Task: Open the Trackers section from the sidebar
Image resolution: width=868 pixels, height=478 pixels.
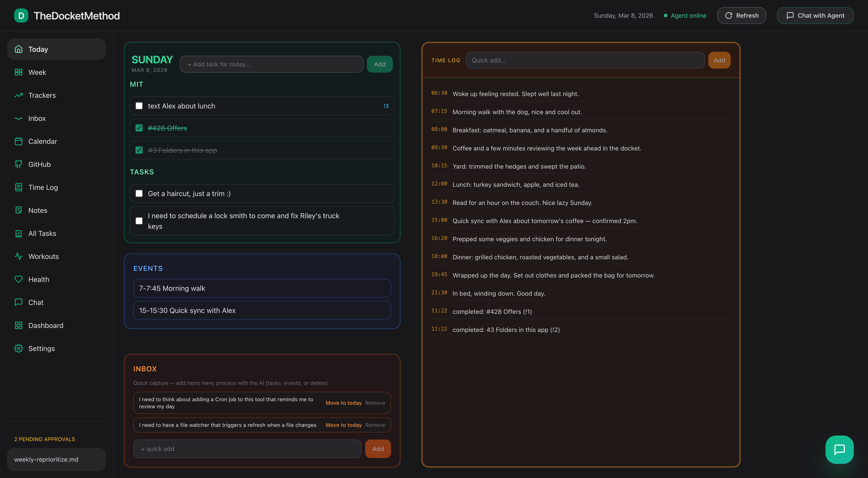Action: pos(42,95)
